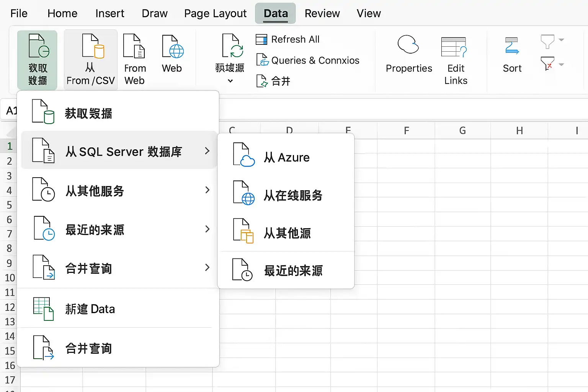Expand the 从其他服务 submenu arrow
588x392 pixels.
coord(207,190)
